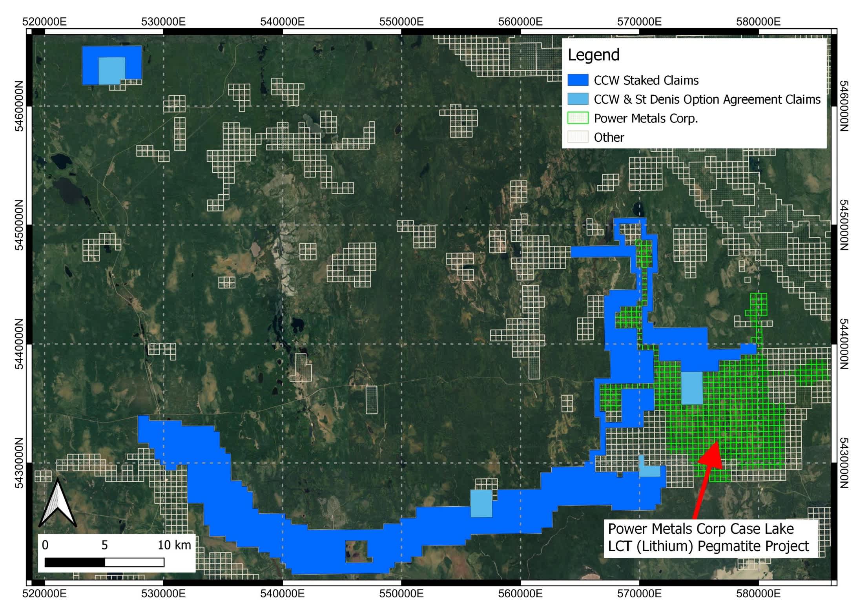
Task: Click the Power Metals Corp. legend label
Action: (x=646, y=118)
